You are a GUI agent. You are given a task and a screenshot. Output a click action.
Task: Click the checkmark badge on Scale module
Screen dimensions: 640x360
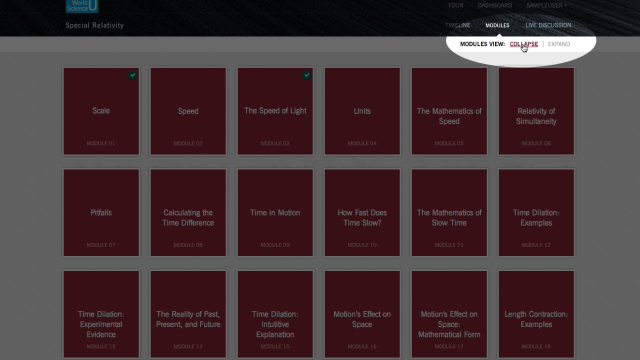point(132,75)
